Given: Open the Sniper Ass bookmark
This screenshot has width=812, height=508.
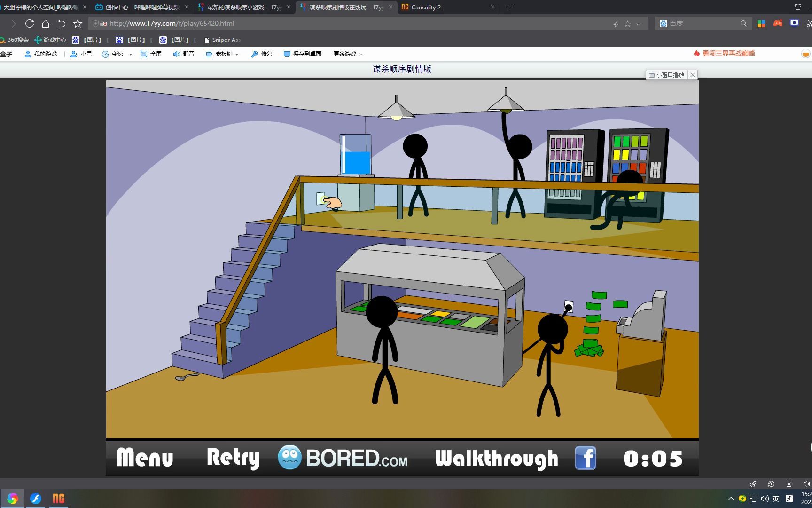Looking at the screenshot, I should coord(222,40).
